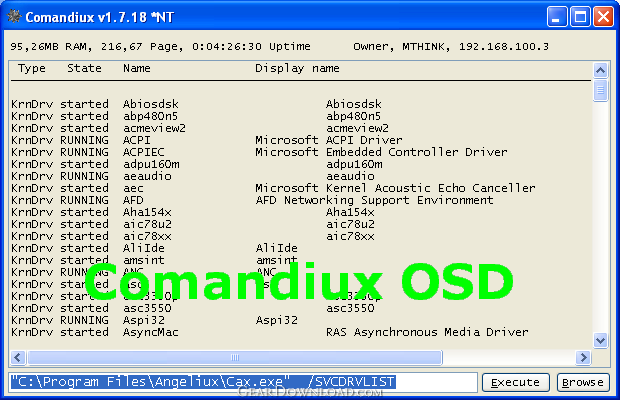Image resolution: width=620 pixels, height=400 pixels.
Task: Select the aic78u2 name entry
Action: pyautogui.click(x=147, y=224)
